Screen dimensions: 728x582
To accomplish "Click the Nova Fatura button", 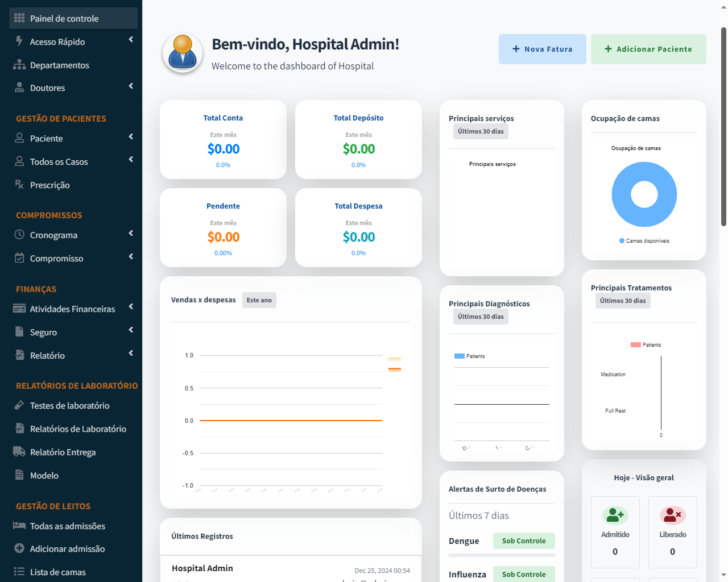I will (x=542, y=49).
